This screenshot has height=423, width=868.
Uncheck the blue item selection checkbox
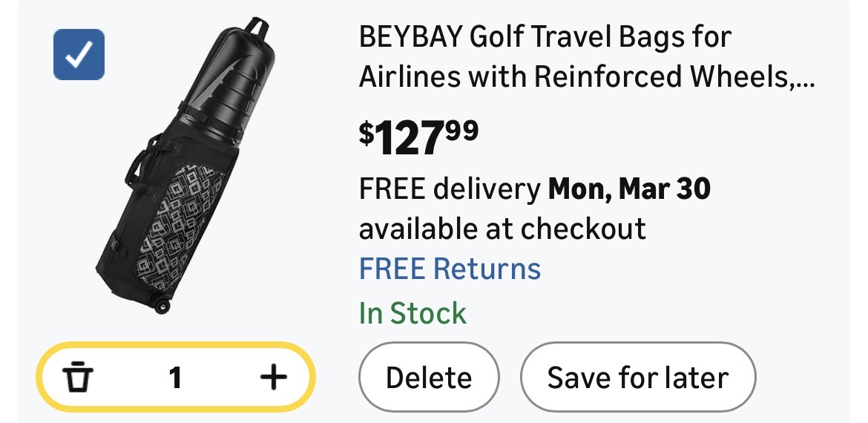[x=79, y=54]
